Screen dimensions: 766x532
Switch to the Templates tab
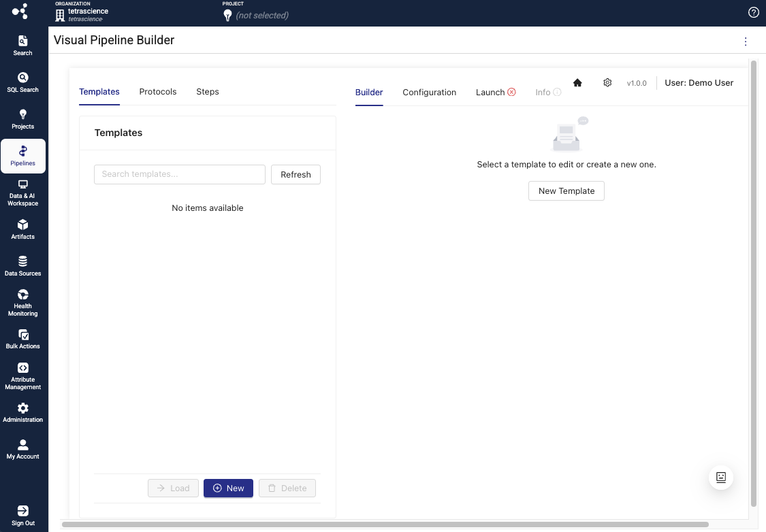tap(99, 92)
